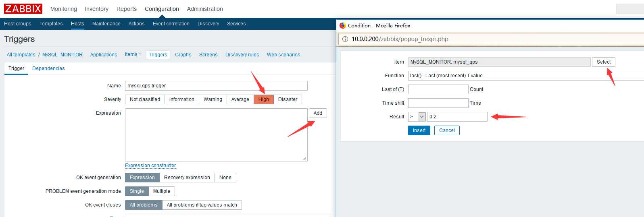
Task: Open the Configuration menu
Action: click(x=162, y=9)
